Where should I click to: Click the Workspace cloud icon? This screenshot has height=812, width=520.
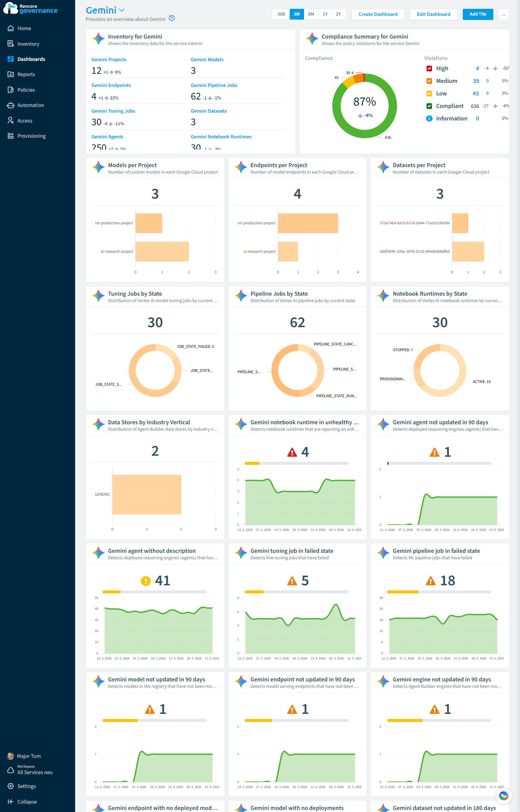(10, 770)
